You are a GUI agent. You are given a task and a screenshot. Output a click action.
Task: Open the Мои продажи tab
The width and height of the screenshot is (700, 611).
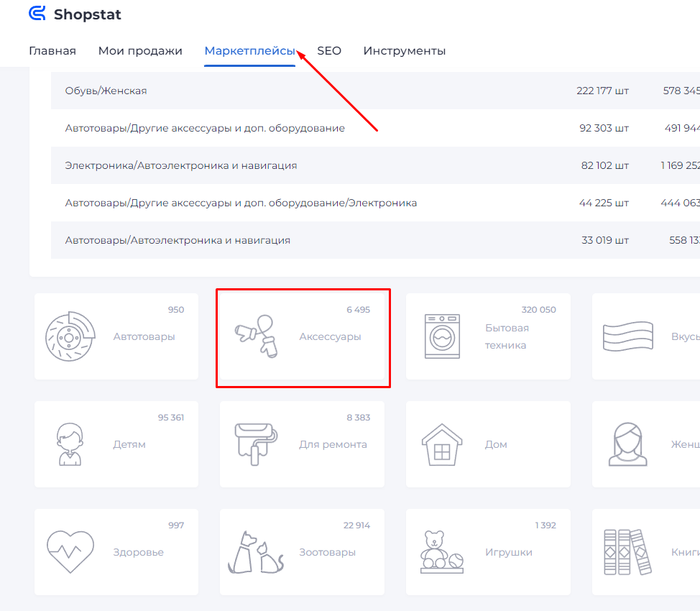pos(140,51)
